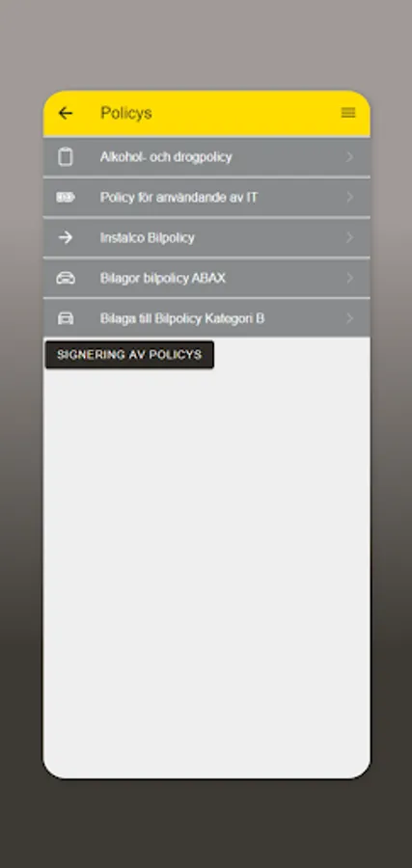Image resolution: width=412 pixels, height=868 pixels.
Task: Click battery icon beside IT policy
Action: pos(66,197)
